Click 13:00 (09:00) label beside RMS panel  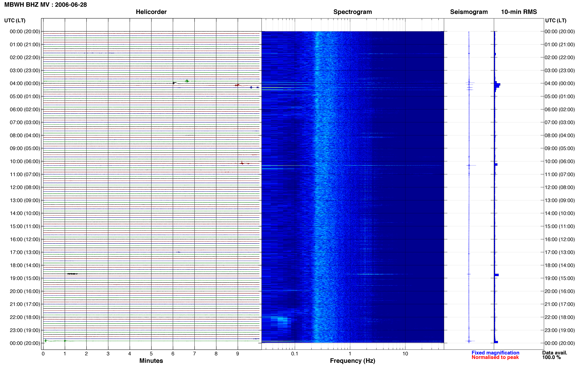[x=560, y=200]
